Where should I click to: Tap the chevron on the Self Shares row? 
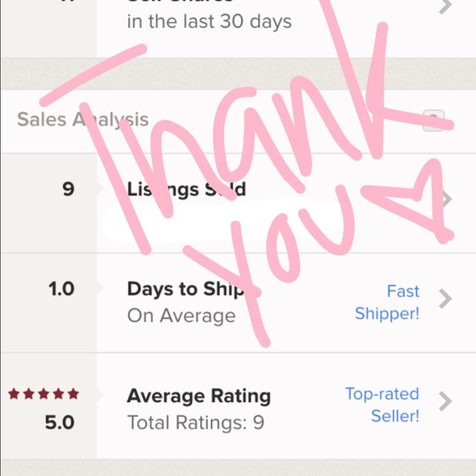point(446,6)
